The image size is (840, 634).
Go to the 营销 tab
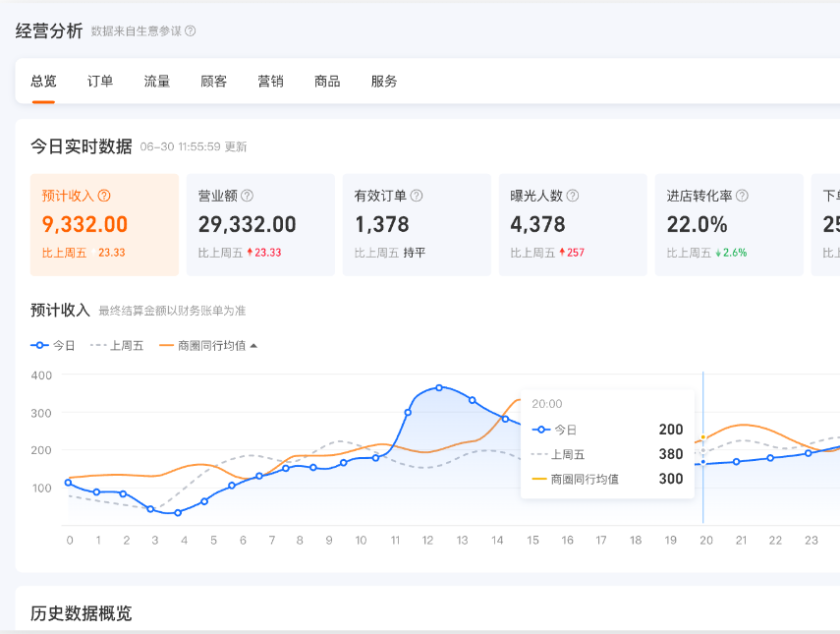tap(271, 82)
